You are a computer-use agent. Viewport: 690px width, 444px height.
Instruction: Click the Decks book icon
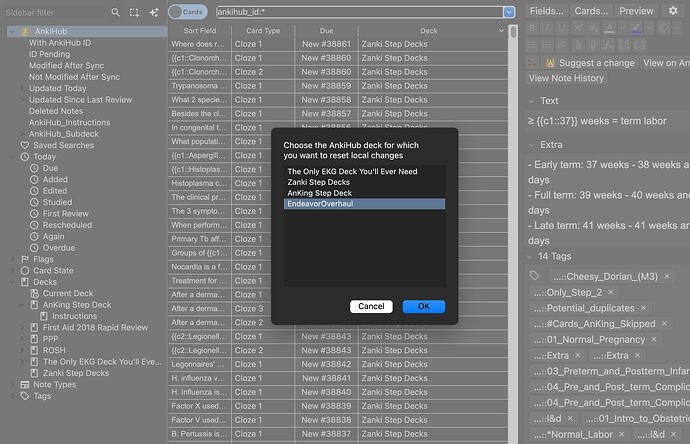tap(25, 282)
